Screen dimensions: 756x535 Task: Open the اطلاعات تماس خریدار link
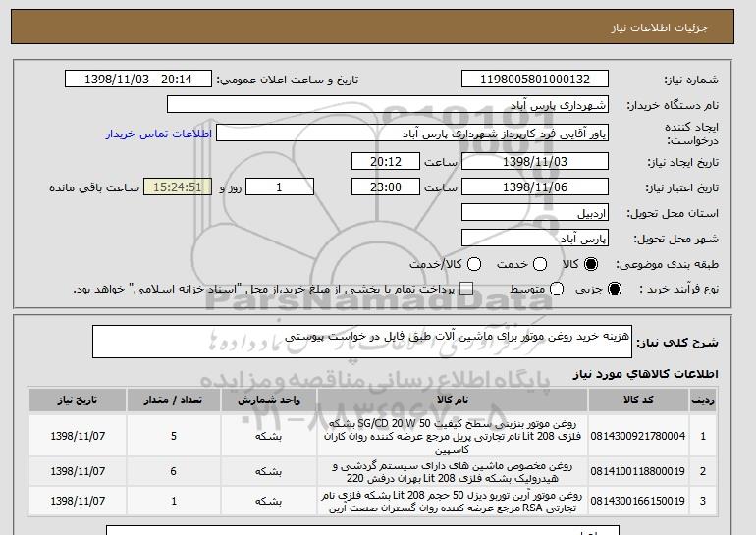click(159, 134)
